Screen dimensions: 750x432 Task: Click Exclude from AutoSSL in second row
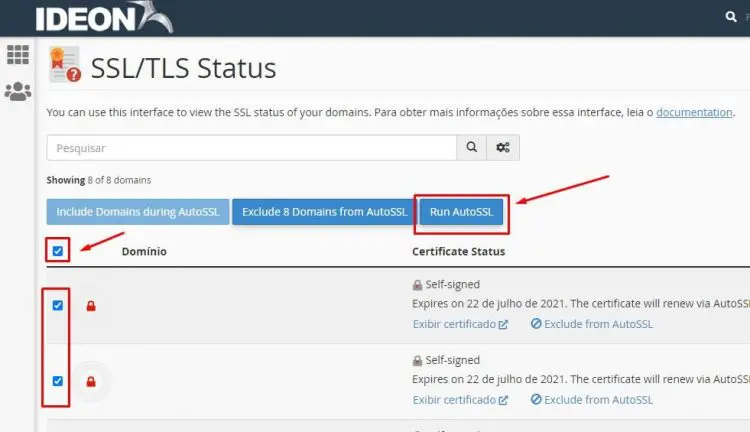tap(592, 400)
